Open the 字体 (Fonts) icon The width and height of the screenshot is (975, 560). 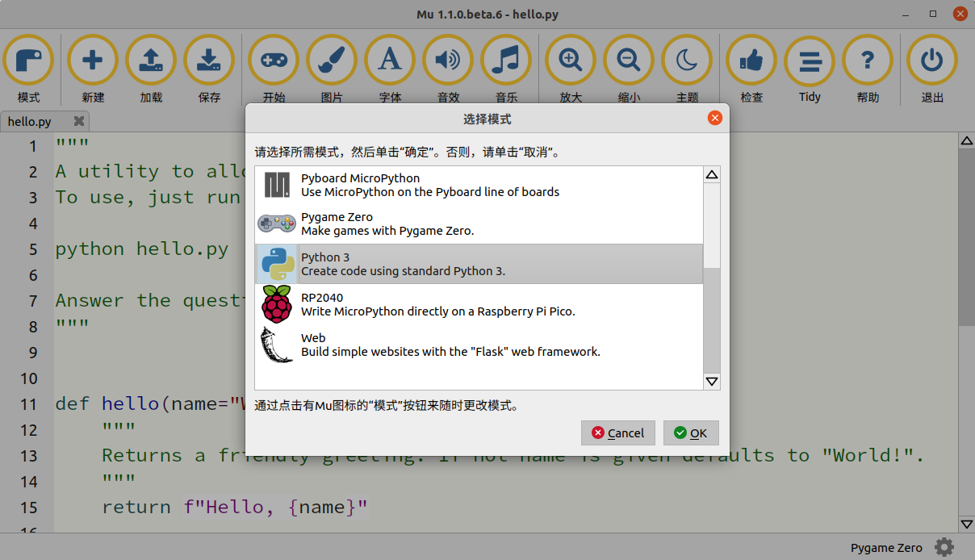pyautogui.click(x=390, y=61)
